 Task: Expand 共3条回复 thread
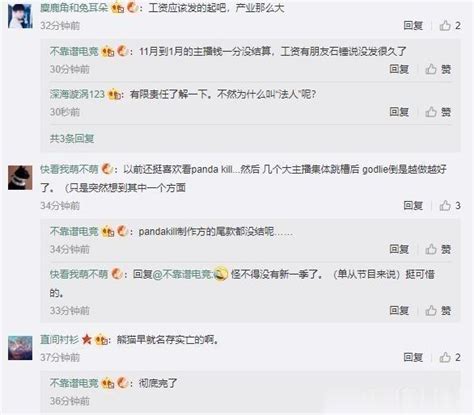point(72,138)
